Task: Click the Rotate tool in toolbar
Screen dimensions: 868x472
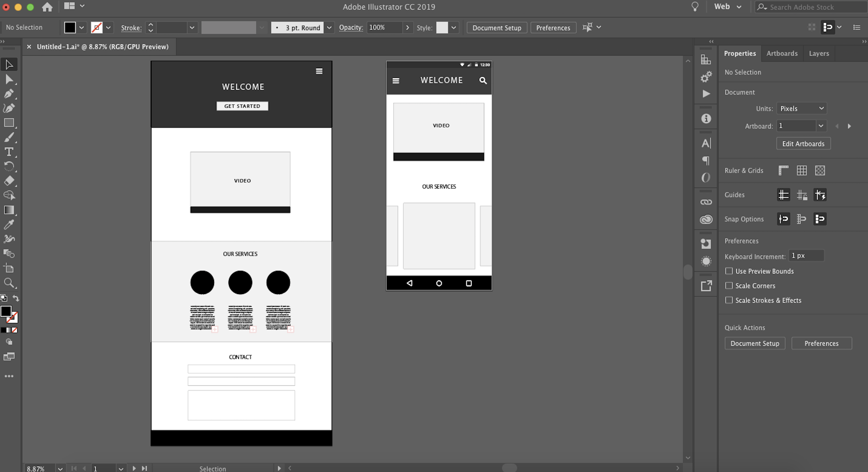Action: [9, 166]
